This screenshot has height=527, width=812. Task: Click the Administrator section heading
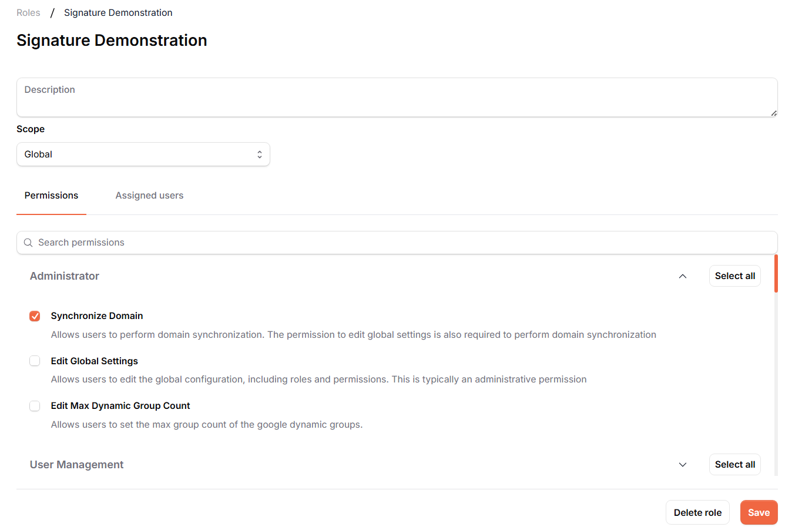[65, 276]
